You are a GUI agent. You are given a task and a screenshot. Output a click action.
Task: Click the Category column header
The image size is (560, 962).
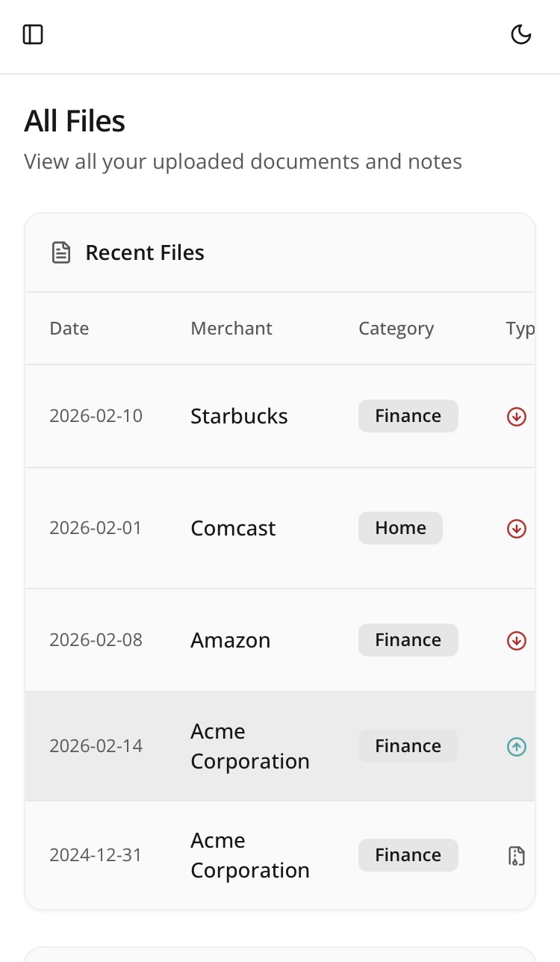(x=396, y=329)
